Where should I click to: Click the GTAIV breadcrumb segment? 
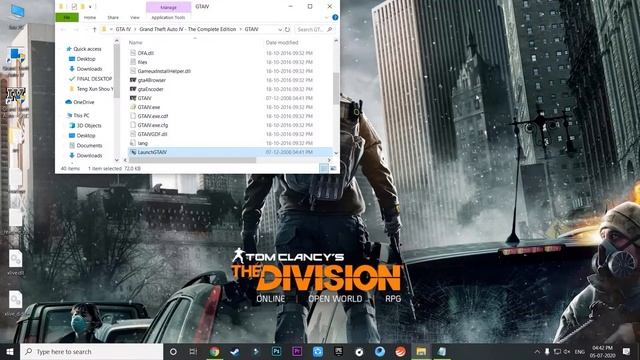[251, 29]
